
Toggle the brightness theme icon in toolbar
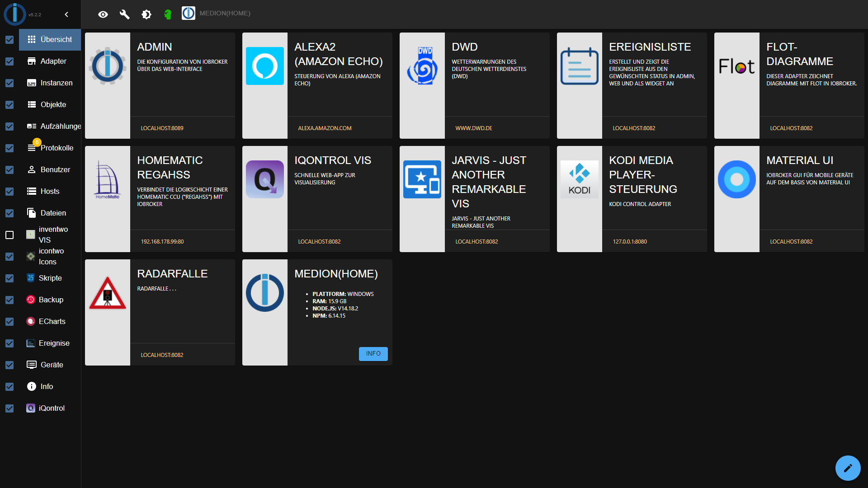point(146,14)
